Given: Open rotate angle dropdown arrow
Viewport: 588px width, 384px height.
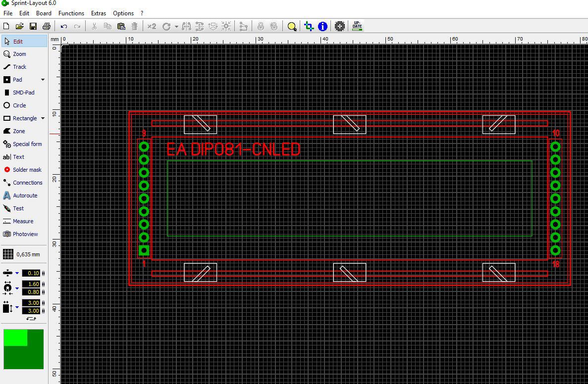Looking at the screenshot, I should click(176, 27).
